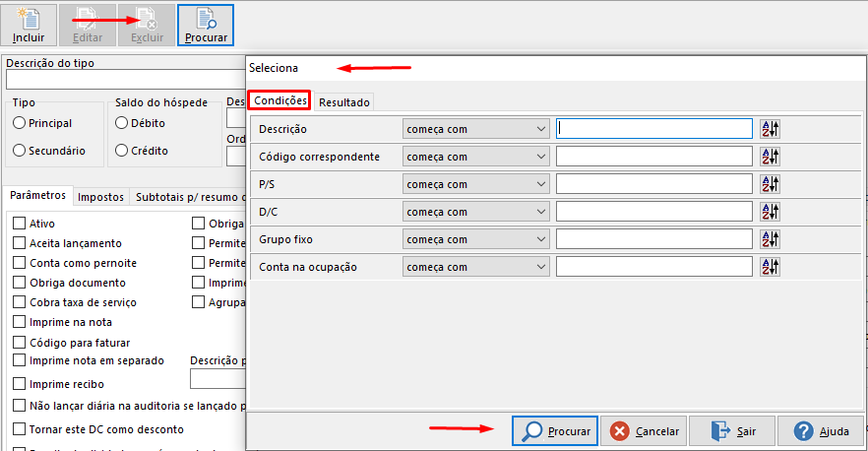This screenshot has width=868, height=451.
Task: Open the Grupo fixo condition dropdown
Action: 476,239
